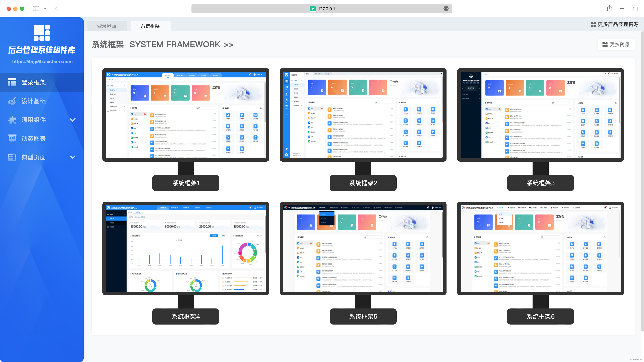The width and height of the screenshot is (644, 362).
Task: Go back with the browser back arrow
Action: (56, 9)
